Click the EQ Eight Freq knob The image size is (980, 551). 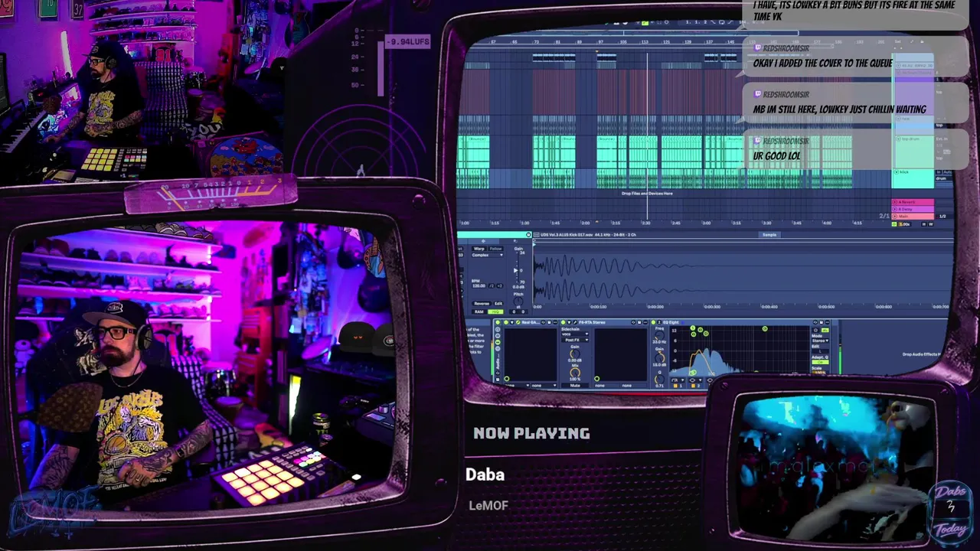coord(659,337)
